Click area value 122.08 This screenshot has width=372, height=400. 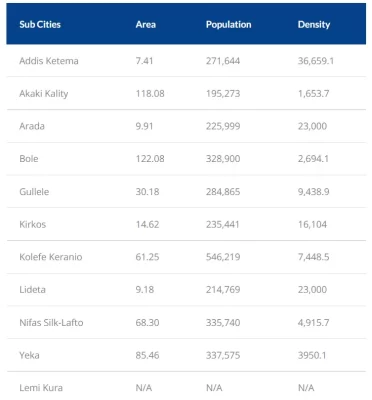[150, 159]
